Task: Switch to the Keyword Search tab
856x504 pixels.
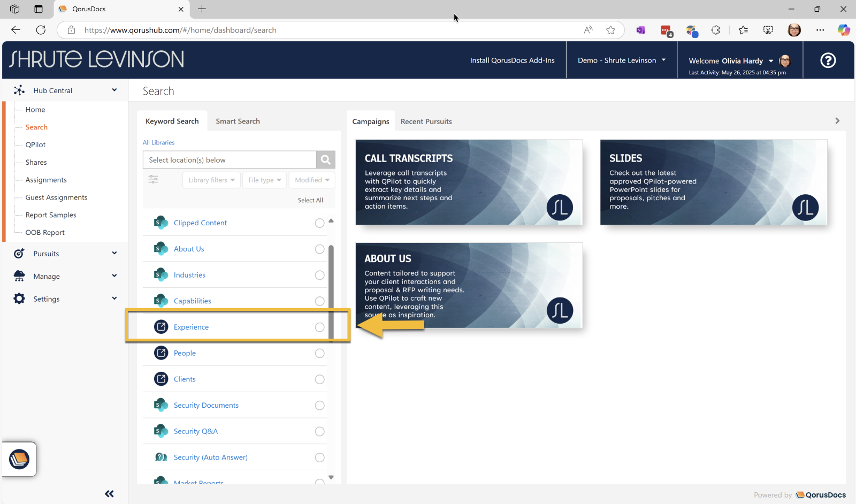Action: [x=172, y=121]
